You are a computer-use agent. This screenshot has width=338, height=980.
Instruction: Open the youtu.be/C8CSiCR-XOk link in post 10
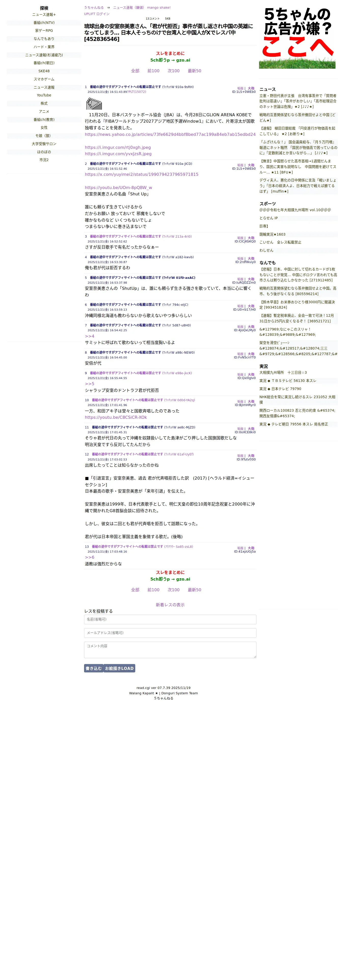116,417
